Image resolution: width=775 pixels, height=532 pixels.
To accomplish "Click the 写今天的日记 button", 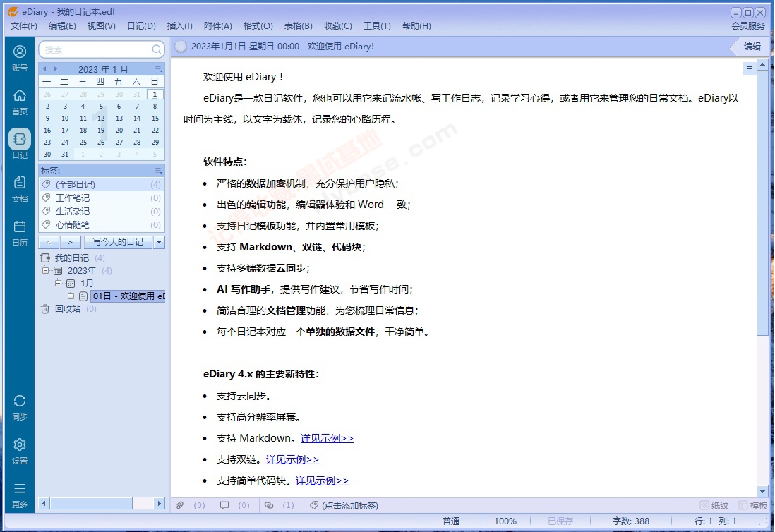I will tap(118, 242).
